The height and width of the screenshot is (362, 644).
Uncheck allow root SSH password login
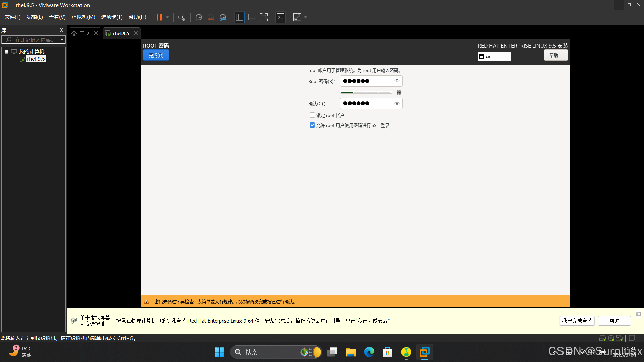[x=312, y=125]
